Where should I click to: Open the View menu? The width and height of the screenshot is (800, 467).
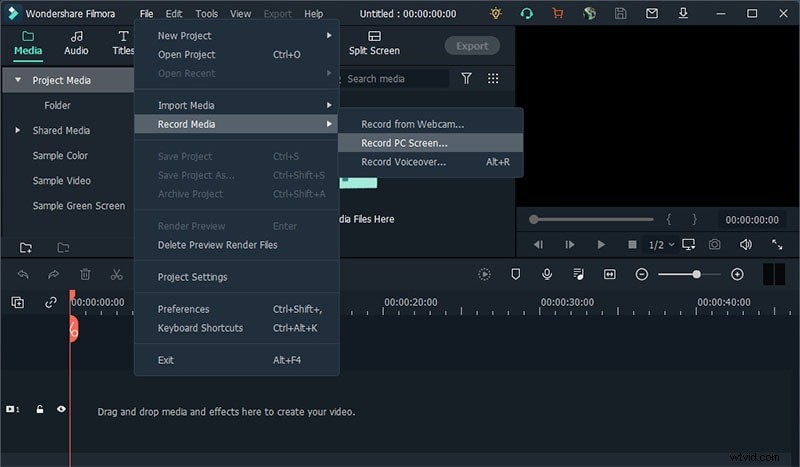pyautogui.click(x=240, y=14)
